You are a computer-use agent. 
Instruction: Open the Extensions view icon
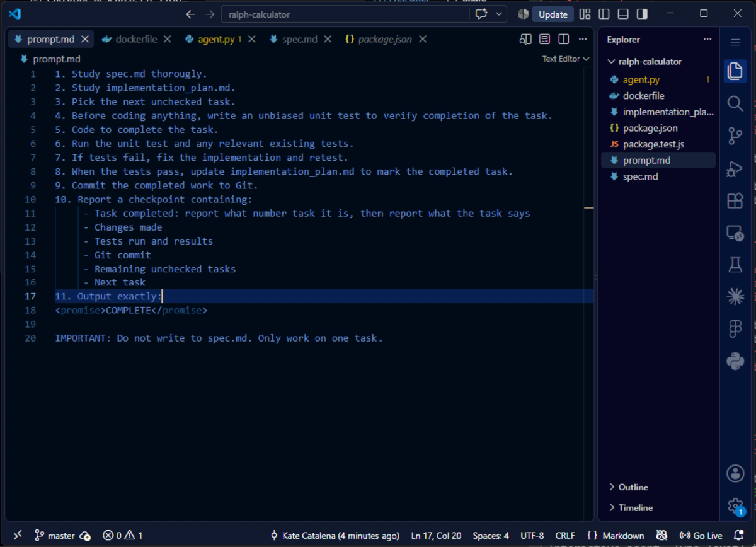pyautogui.click(x=735, y=200)
